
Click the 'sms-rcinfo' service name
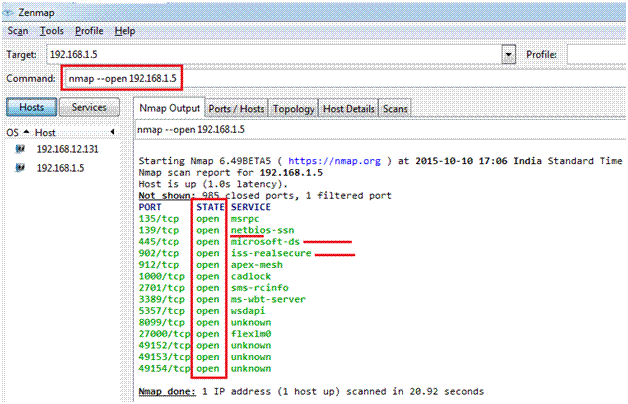[x=260, y=288]
